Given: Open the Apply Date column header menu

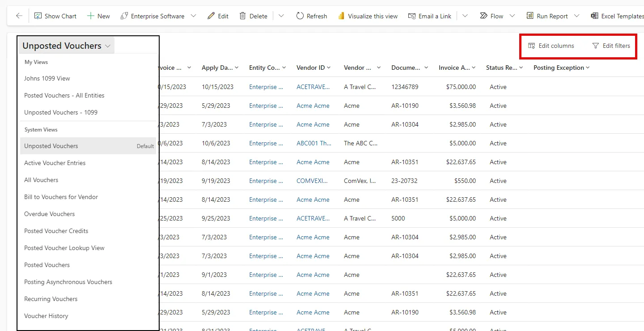Looking at the screenshot, I should pos(237,68).
